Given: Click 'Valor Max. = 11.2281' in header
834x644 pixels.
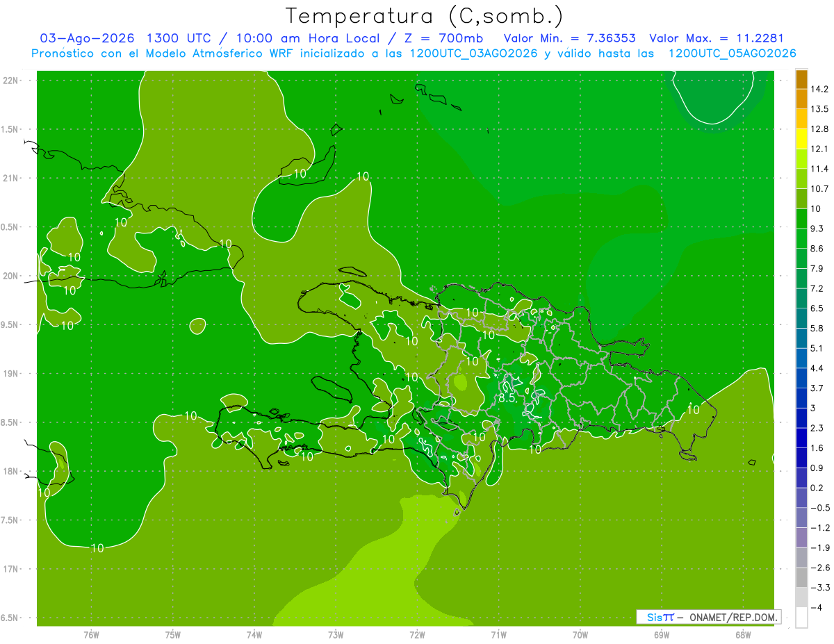Looking at the screenshot, I should coord(717,38).
